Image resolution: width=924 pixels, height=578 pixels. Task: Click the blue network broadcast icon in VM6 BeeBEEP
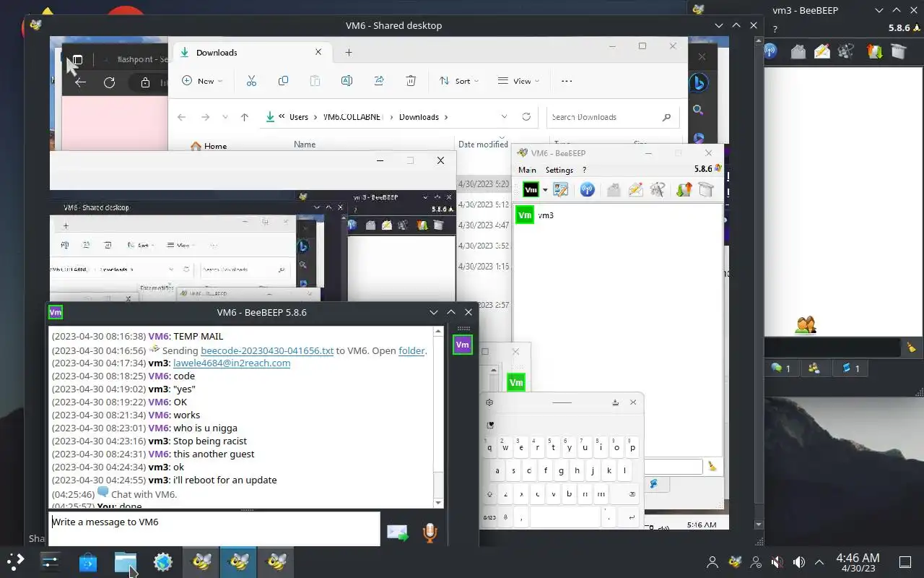tap(588, 190)
